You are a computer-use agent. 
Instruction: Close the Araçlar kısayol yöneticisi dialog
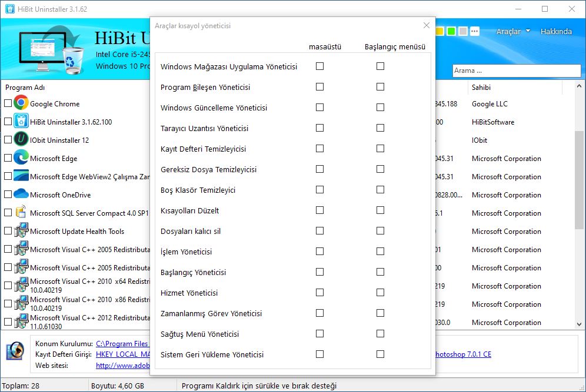(x=427, y=25)
